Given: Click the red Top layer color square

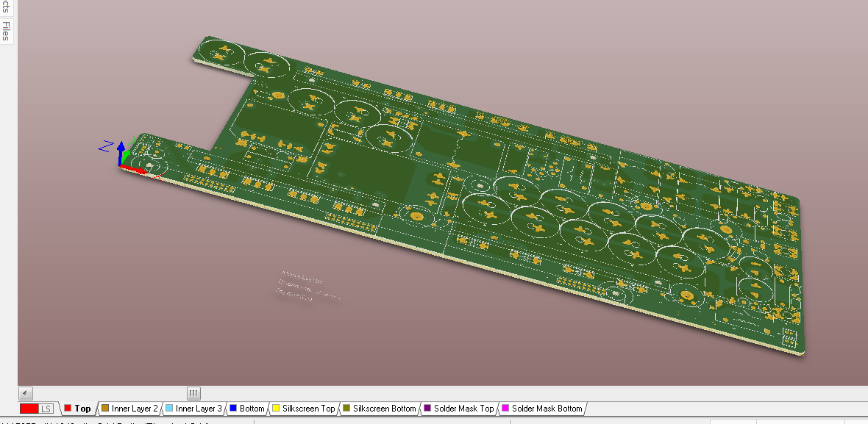Looking at the screenshot, I should click(68, 409).
